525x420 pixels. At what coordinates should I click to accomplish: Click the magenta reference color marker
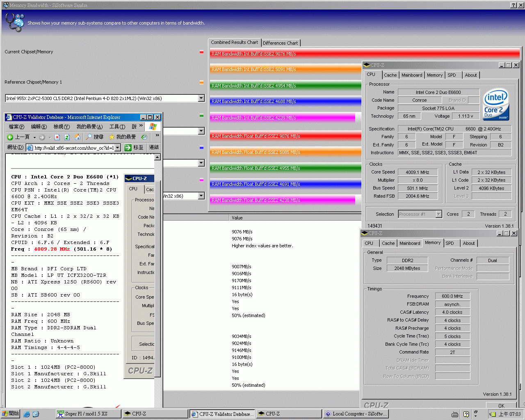click(201, 180)
